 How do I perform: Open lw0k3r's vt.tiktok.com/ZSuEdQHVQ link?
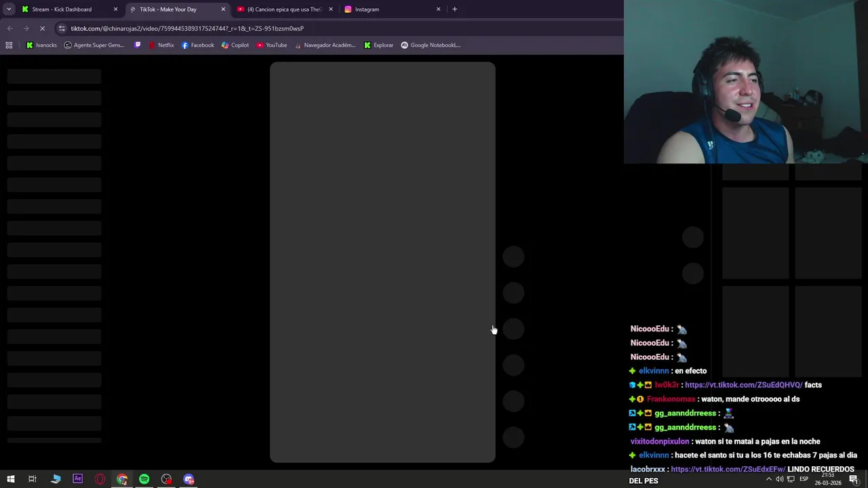[743, 385]
